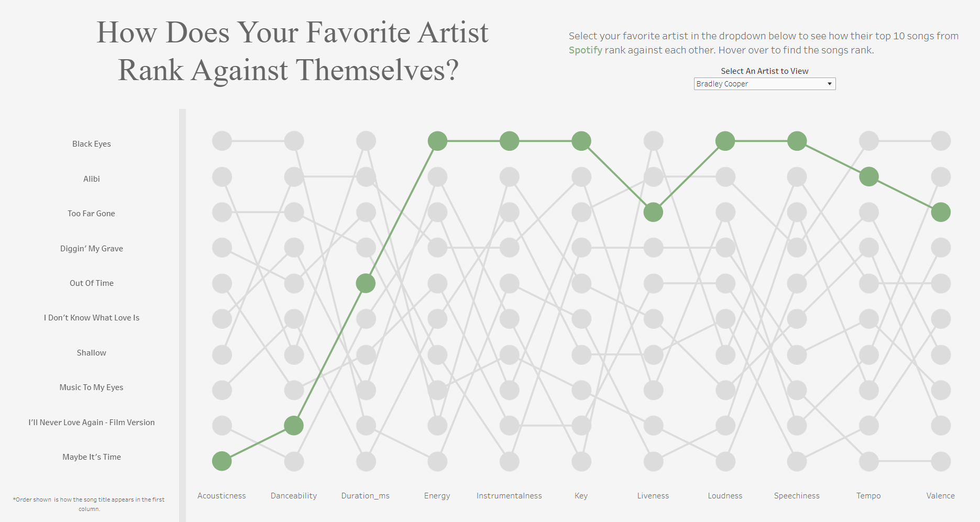Click the green Valence data point
Screen dimensions: 980x522
tap(941, 212)
